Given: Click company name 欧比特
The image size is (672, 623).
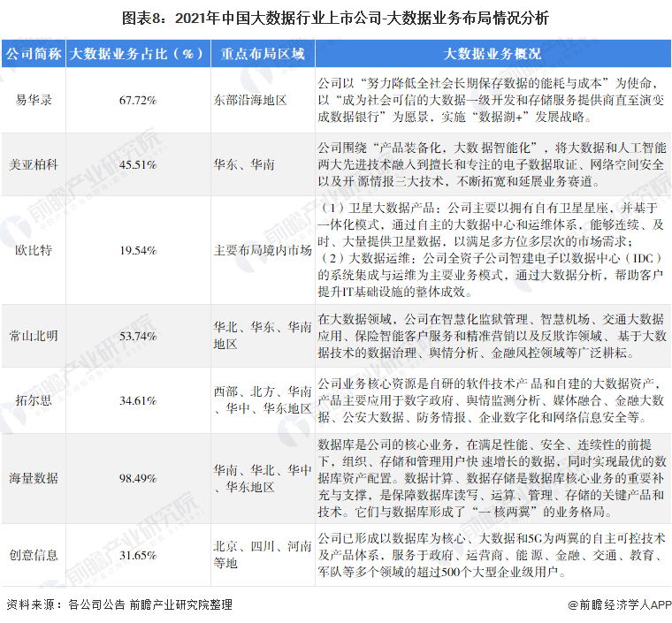Looking at the screenshot, I should pyautogui.click(x=34, y=250).
